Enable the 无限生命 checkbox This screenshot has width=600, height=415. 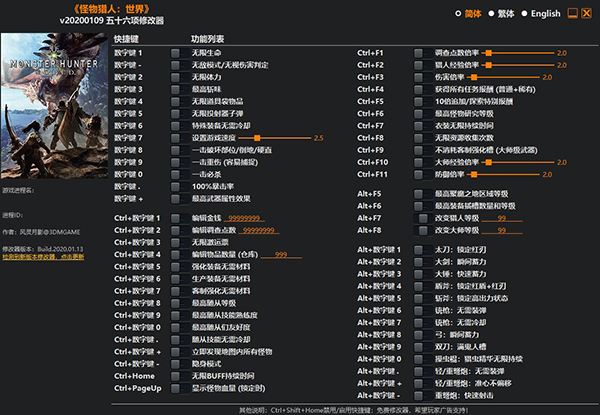[x=176, y=52]
